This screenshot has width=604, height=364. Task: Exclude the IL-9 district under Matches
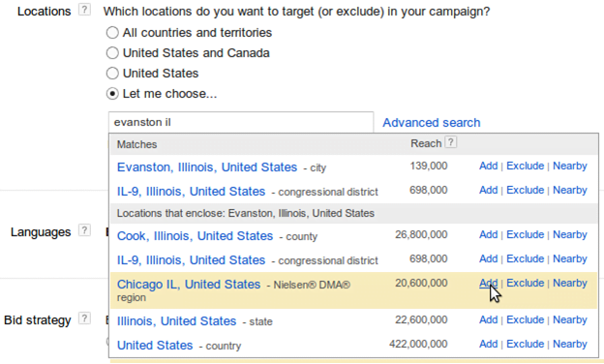525,191
